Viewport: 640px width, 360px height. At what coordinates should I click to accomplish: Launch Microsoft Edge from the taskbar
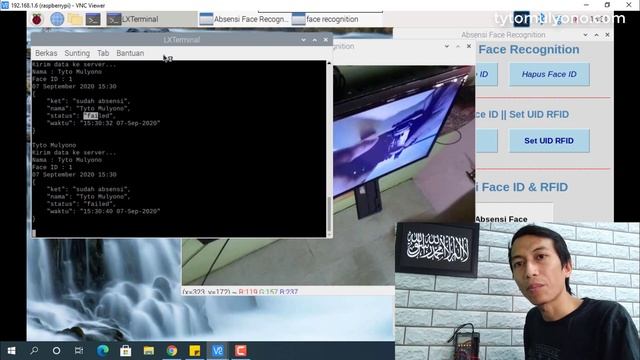[x=102, y=351]
